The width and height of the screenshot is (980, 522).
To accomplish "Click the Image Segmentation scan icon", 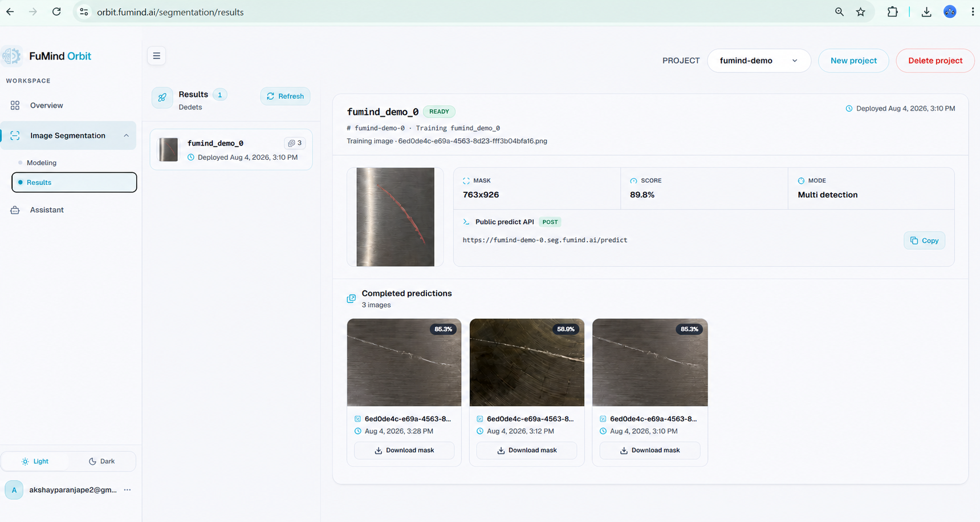I will (15, 136).
